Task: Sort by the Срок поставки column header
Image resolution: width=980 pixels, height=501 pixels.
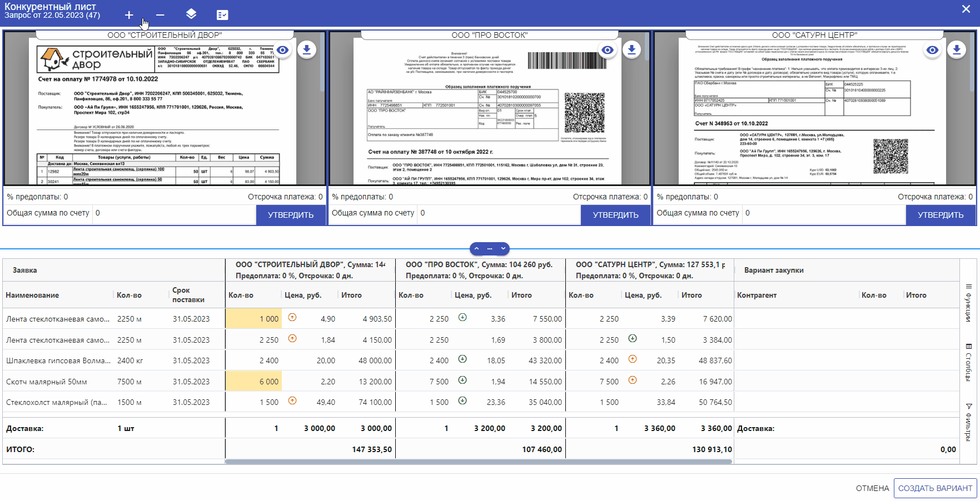Action: (x=188, y=295)
